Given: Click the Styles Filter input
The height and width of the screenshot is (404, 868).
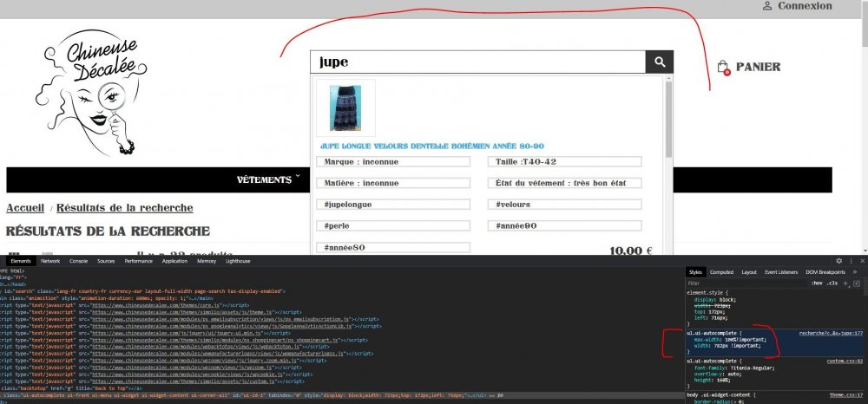Looking at the screenshot, I should coord(746,283).
